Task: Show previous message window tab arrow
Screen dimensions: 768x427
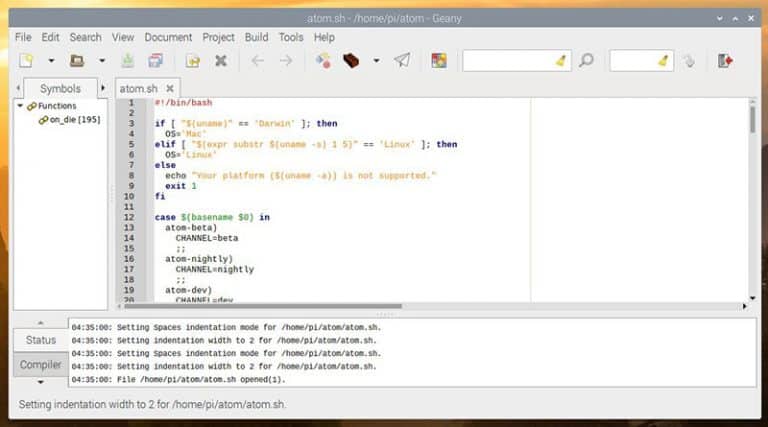Action: [41, 323]
